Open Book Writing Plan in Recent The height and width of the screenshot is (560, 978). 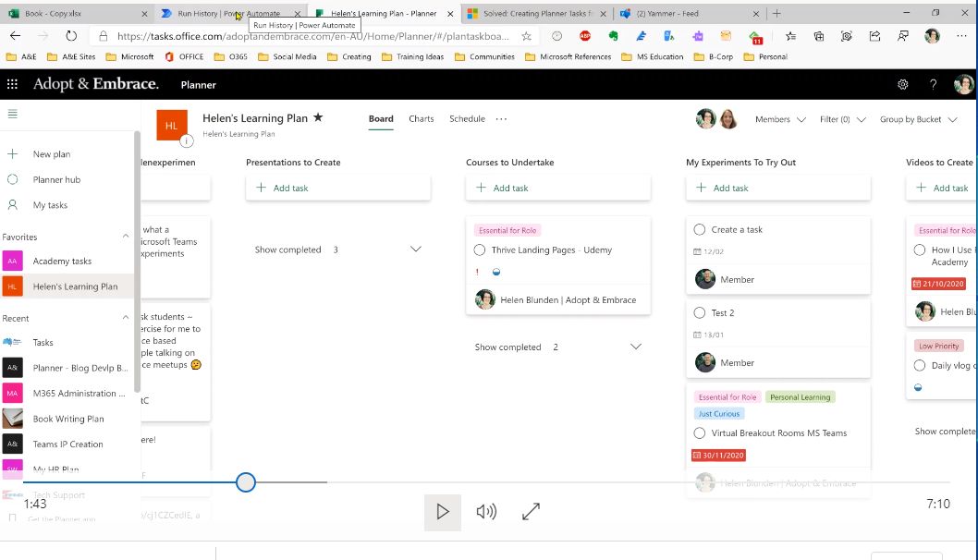coord(68,419)
